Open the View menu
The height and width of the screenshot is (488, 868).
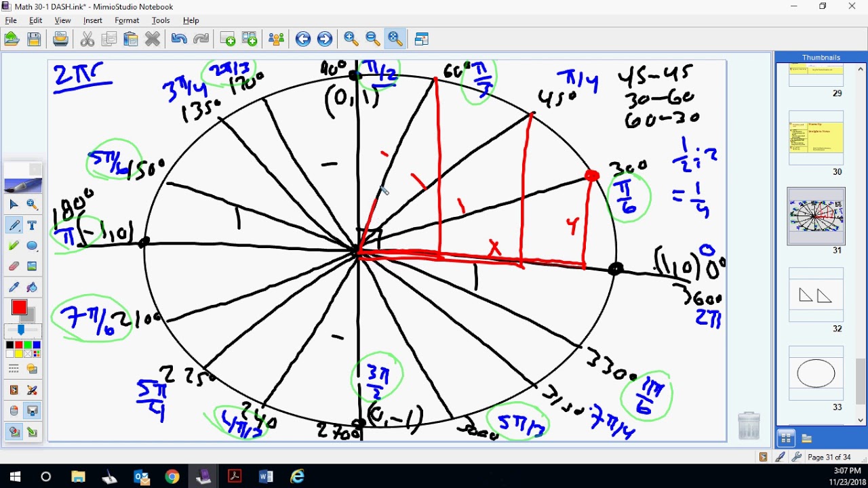(63, 20)
